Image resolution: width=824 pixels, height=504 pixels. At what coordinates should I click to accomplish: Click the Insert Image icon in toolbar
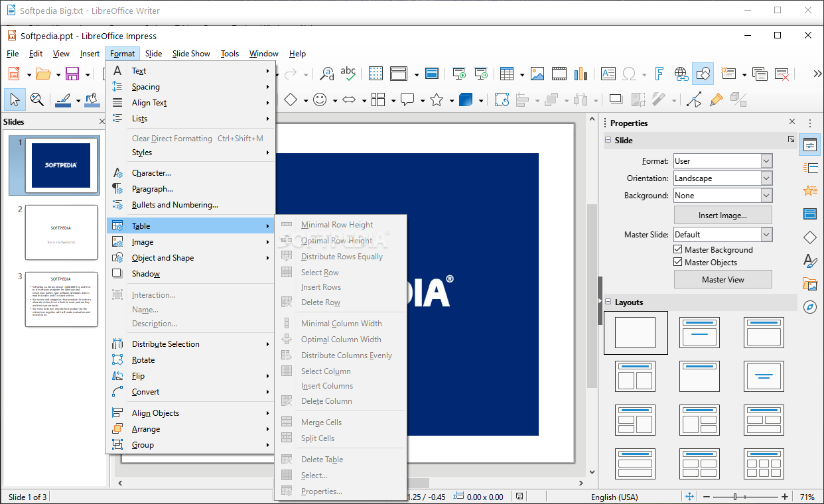pyautogui.click(x=537, y=74)
